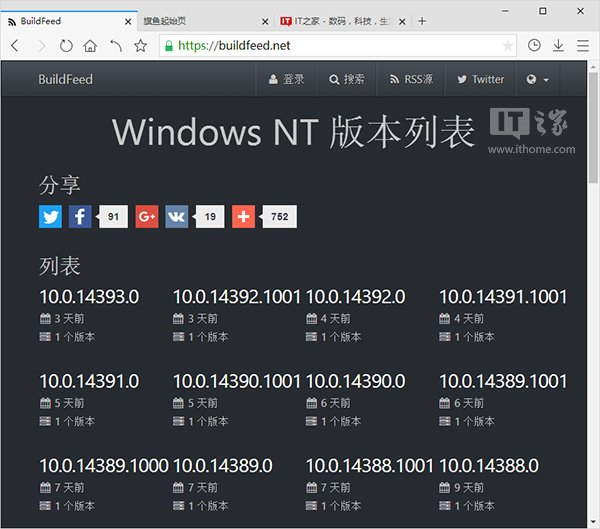Close the BuildFeed tab
Image resolution: width=600 pixels, height=529 pixels.
pyautogui.click(x=128, y=22)
